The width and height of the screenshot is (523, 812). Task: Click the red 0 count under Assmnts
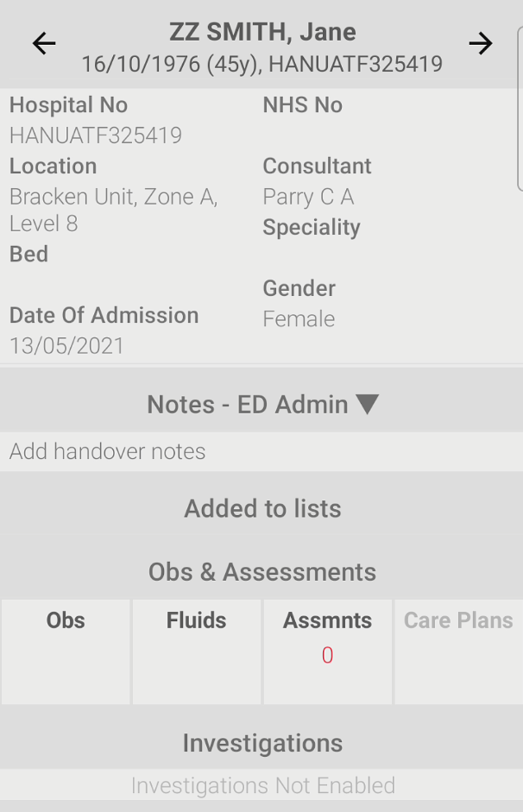tap(327, 656)
